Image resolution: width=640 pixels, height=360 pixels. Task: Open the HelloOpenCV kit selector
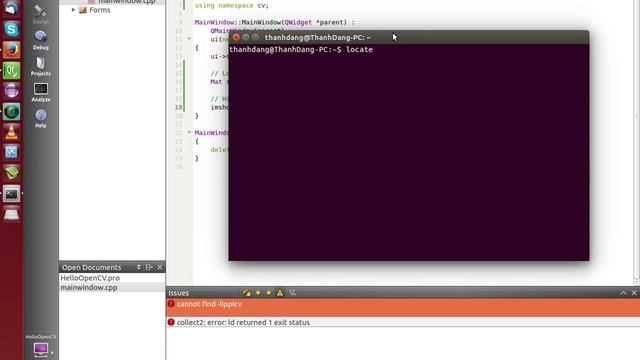(x=40, y=346)
